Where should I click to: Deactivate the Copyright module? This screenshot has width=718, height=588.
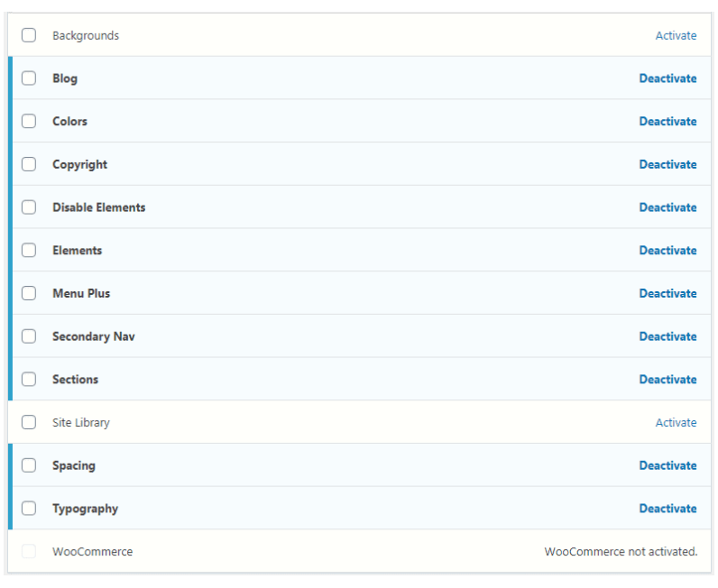coord(668,165)
